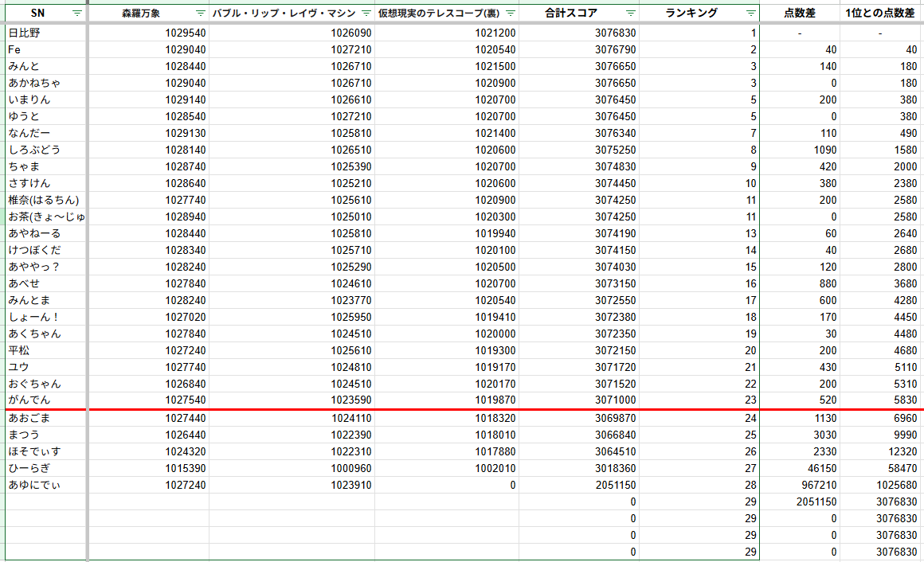Select the point difference cell 2051150

tap(800, 502)
